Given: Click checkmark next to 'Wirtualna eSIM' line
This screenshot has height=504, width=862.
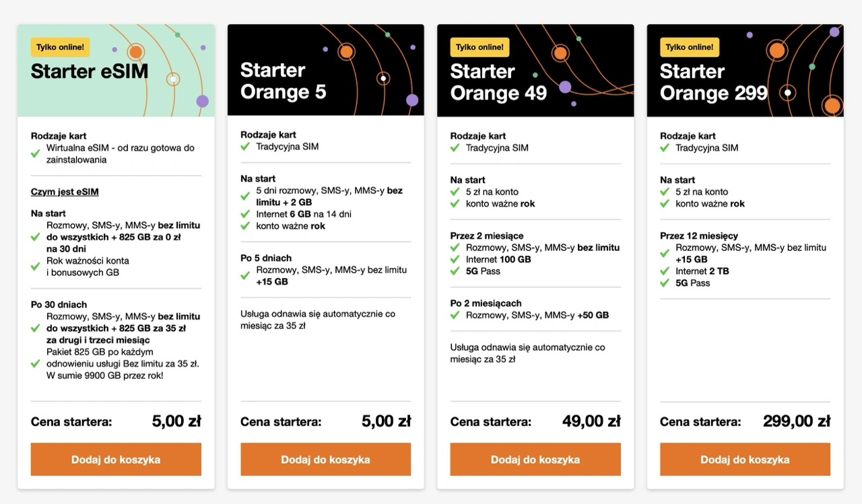Looking at the screenshot, I should tap(36, 154).
